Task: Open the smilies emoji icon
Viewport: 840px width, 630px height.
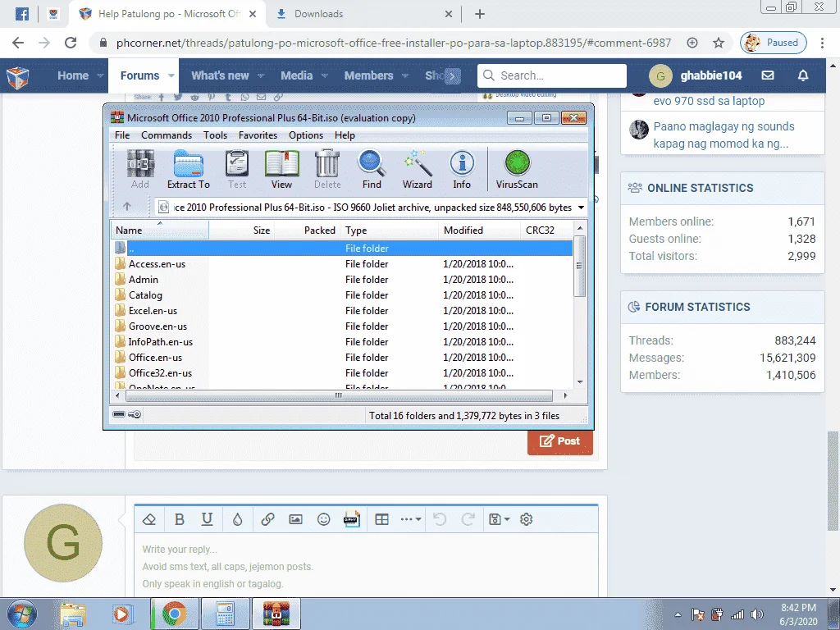Action: (x=323, y=519)
